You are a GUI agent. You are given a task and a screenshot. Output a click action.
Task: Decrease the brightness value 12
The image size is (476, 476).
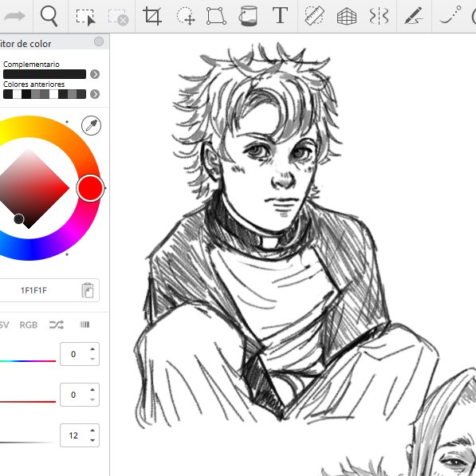[x=92, y=440]
